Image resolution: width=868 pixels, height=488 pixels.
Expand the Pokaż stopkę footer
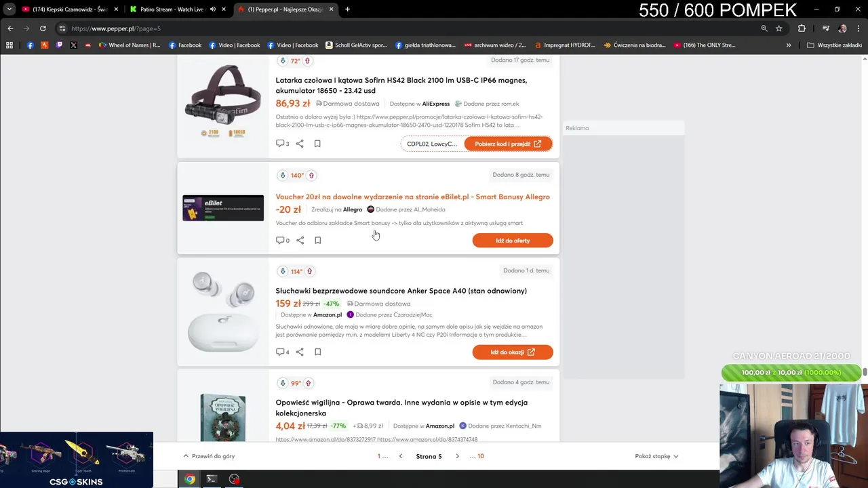pyautogui.click(x=656, y=456)
